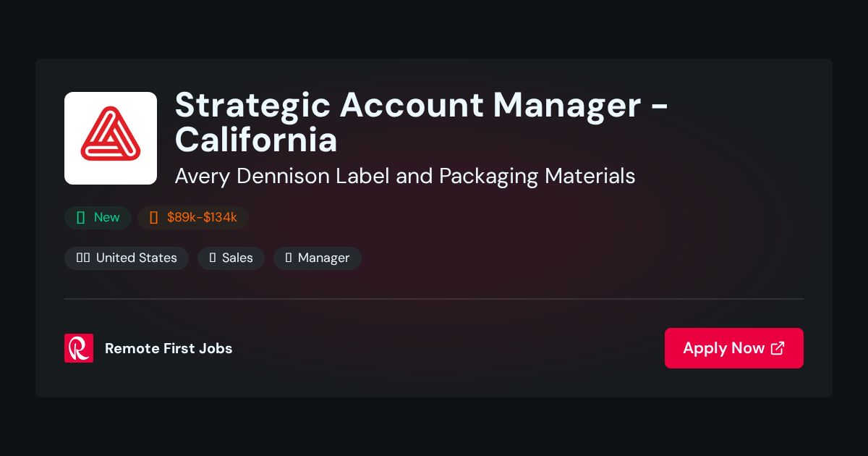Open the Strategic Account Manager - California title
This screenshot has height=456, width=868.
click(x=422, y=122)
